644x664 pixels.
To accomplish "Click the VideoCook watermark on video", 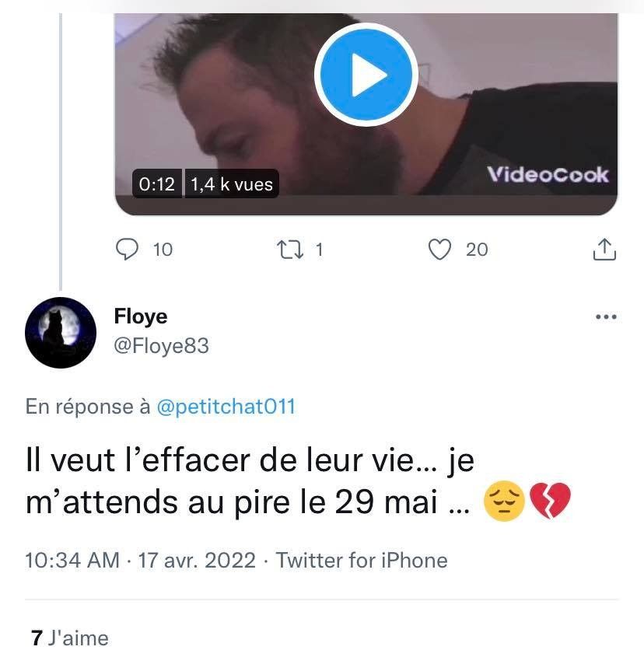I will (x=548, y=174).
